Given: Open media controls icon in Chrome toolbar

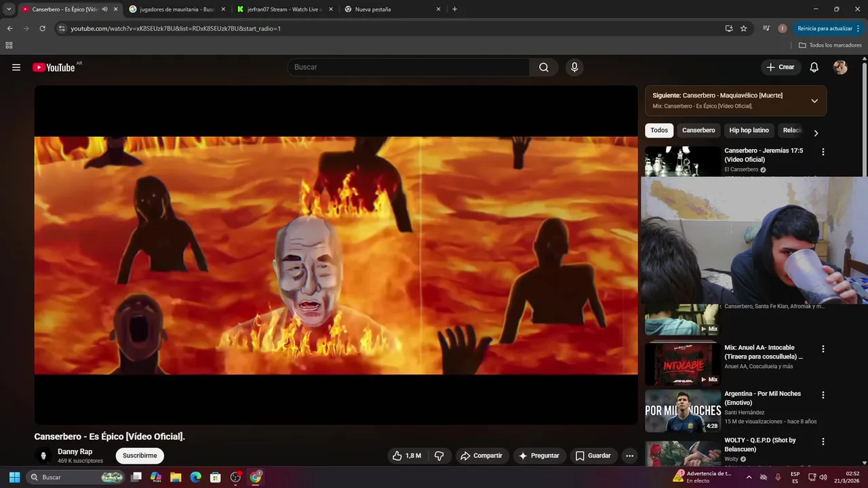Looking at the screenshot, I should tap(766, 28).
